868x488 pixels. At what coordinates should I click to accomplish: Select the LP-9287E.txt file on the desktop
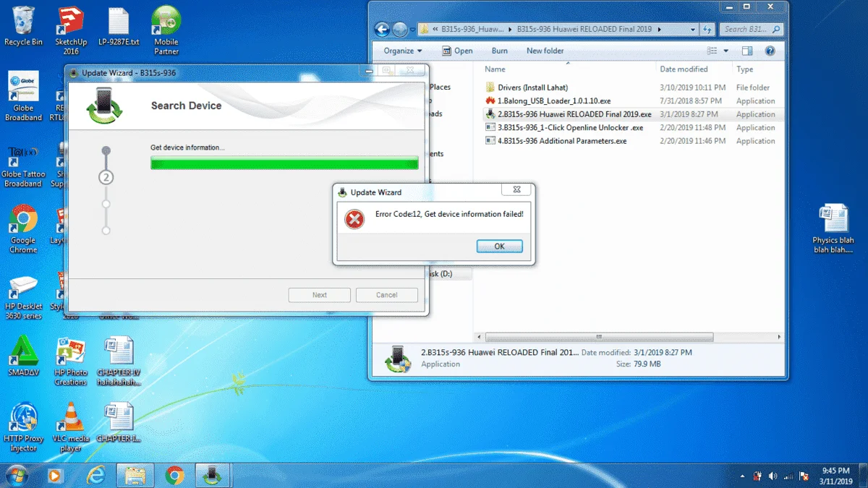coord(119,26)
